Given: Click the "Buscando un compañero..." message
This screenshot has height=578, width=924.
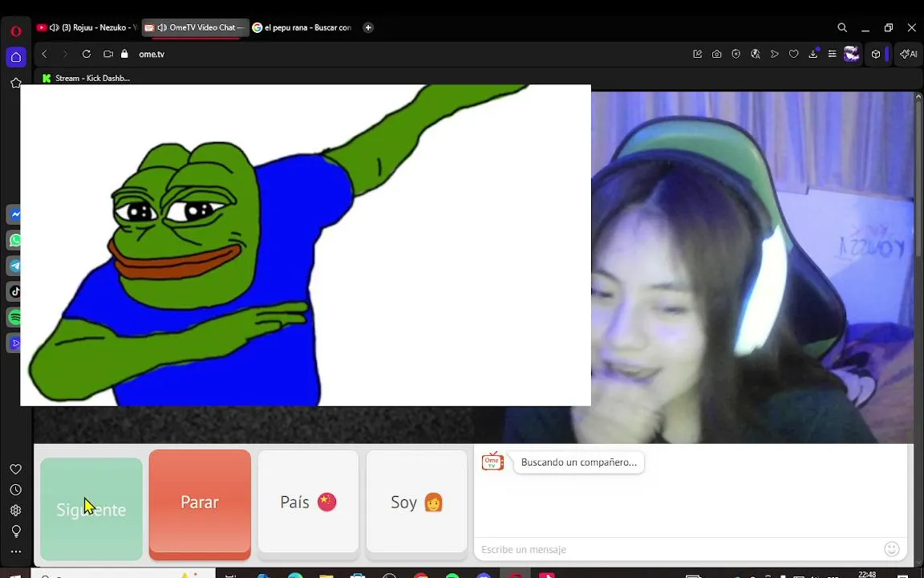Looking at the screenshot, I should click(x=578, y=462).
